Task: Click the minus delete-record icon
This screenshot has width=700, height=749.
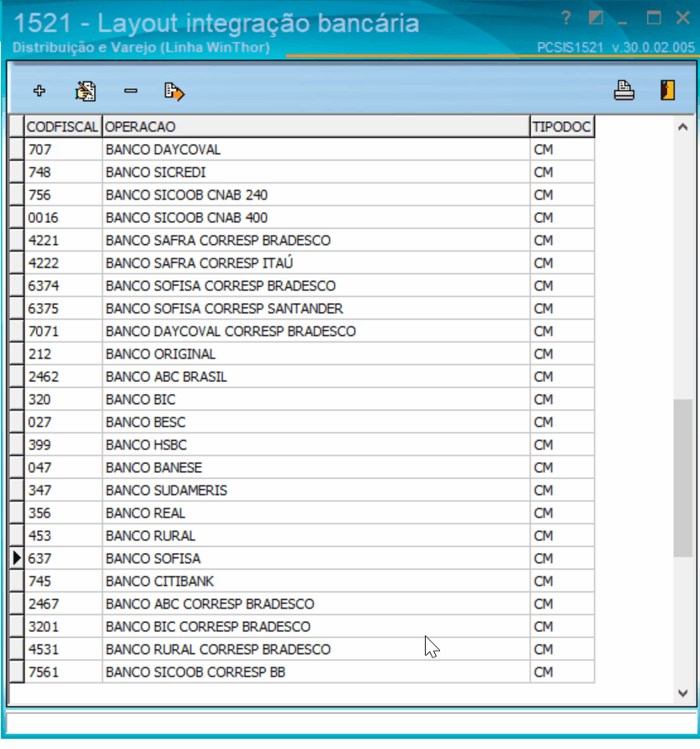Action: point(130,91)
